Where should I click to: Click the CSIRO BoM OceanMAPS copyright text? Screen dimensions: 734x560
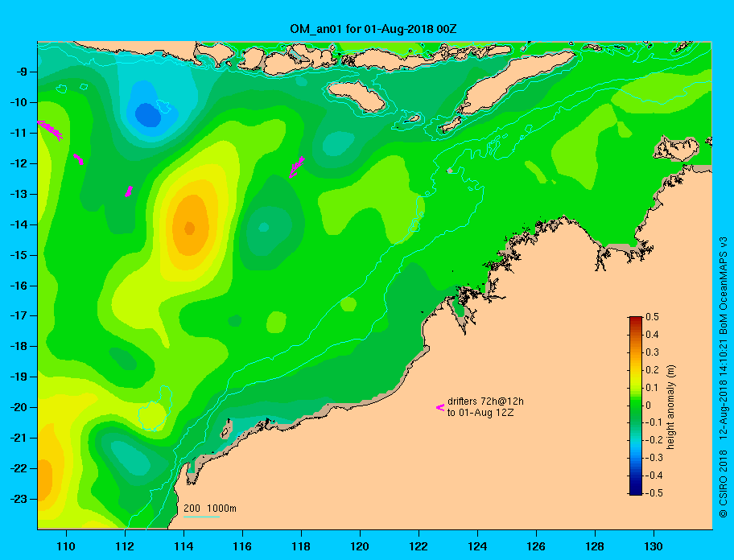click(x=724, y=377)
